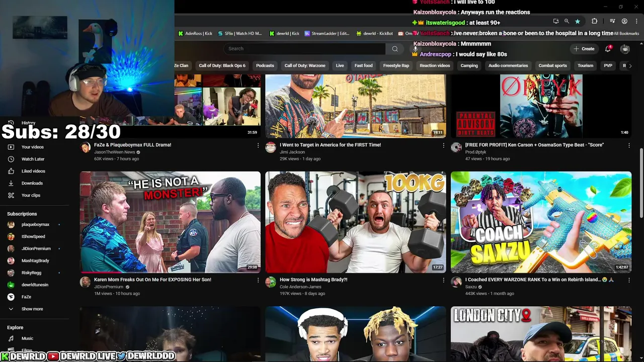Play Karen Mom Freaks Out thumbnail
Viewport: 644px width, 362px height.
pos(170,222)
